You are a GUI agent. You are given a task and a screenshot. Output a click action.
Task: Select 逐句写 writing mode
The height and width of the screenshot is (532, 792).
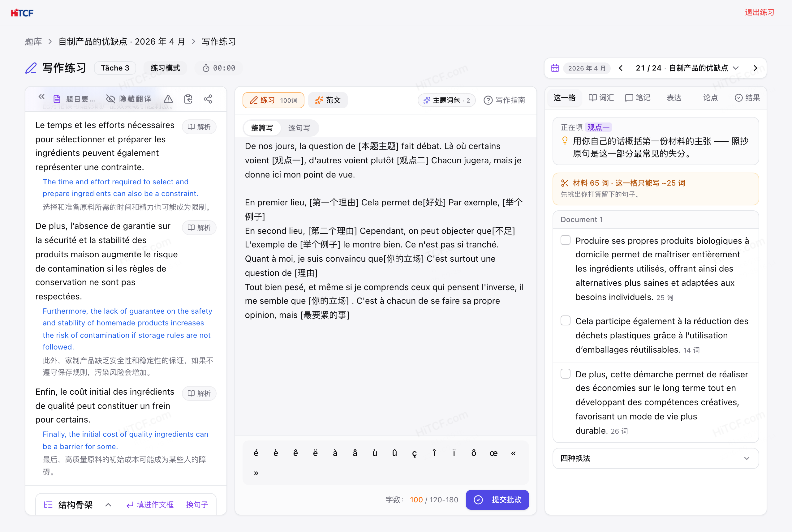point(299,128)
